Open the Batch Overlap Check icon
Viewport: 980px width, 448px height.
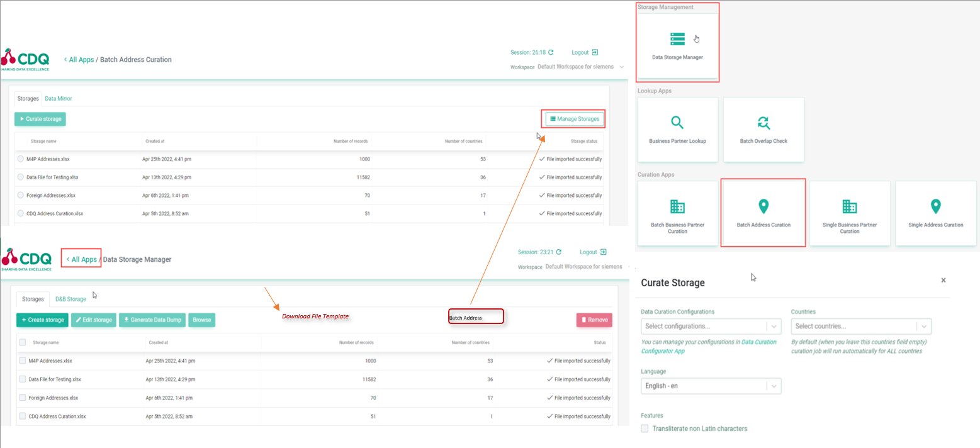click(x=763, y=123)
